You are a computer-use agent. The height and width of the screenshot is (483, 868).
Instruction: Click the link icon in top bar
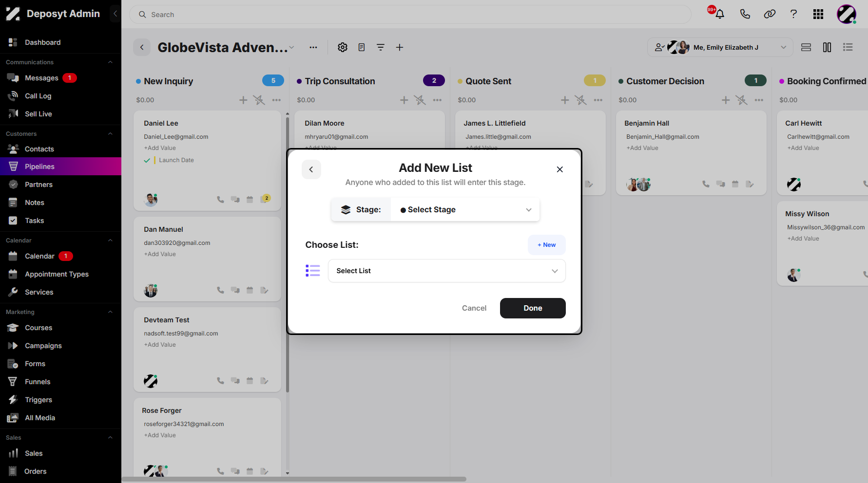[770, 14]
